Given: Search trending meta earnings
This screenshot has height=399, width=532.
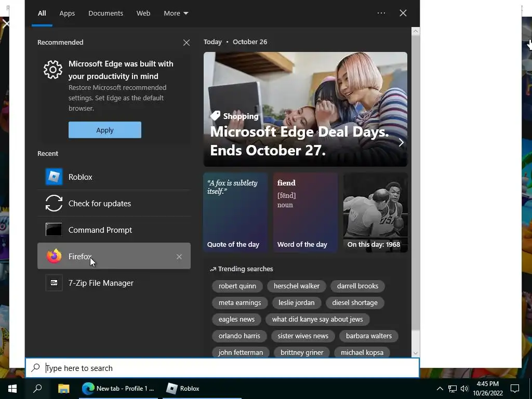Looking at the screenshot, I should point(240,303).
